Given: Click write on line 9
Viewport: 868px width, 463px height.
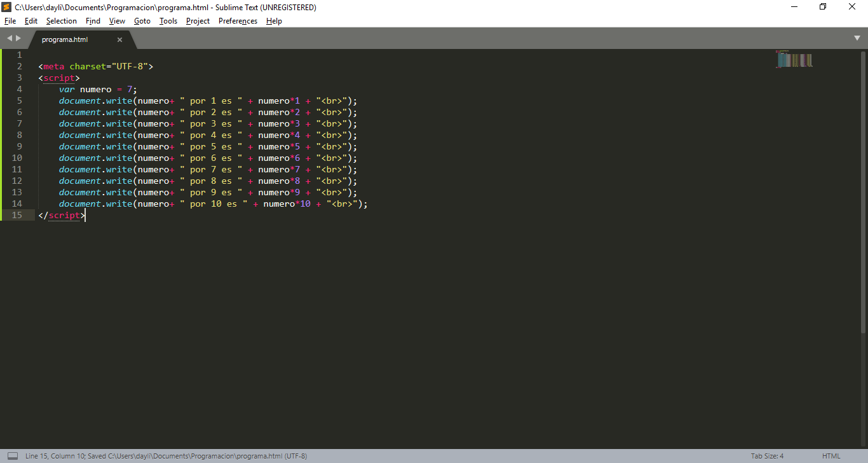Looking at the screenshot, I should tap(119, 146).
